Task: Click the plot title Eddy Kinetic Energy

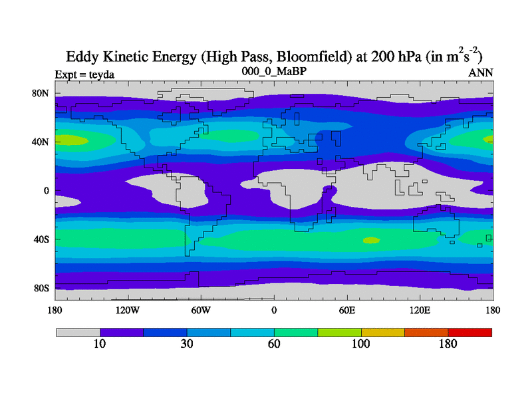Action: coord(273,56)
